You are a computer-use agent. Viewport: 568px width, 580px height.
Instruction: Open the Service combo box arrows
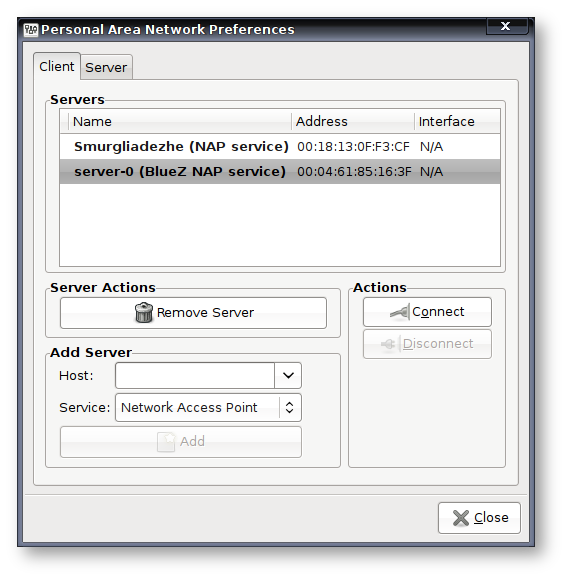[290, 408]
